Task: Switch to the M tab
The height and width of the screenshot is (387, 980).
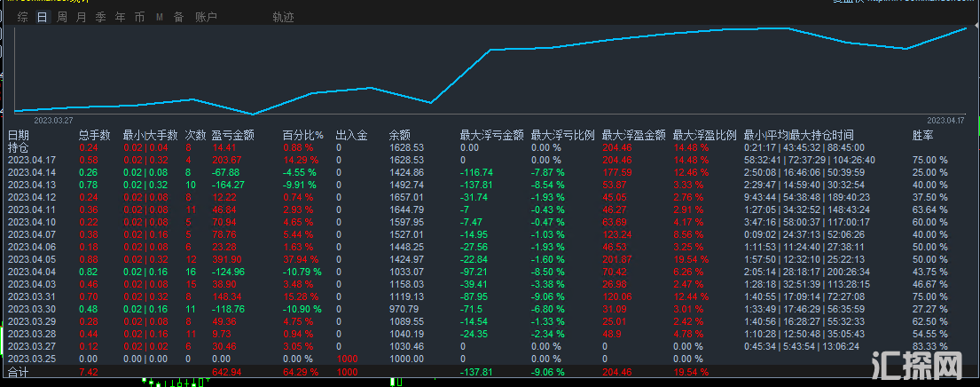Action: [160, 18]
